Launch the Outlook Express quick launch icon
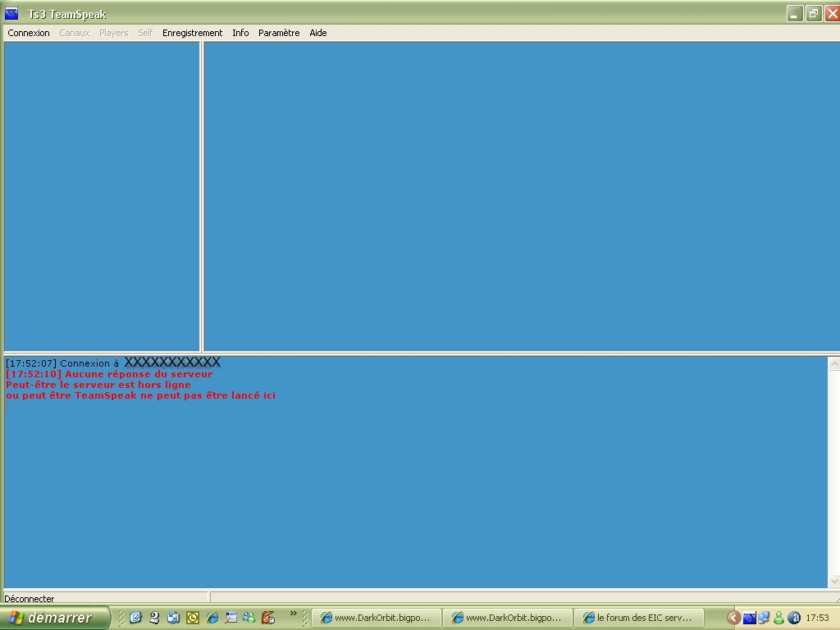Viewport: 840px width, 630px height. click(174, 618)
